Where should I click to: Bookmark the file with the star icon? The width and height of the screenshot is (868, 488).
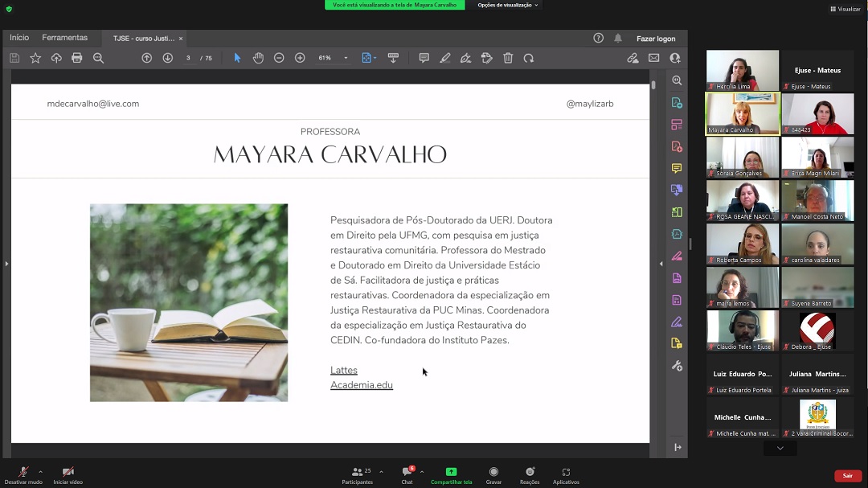click(x=35, y=58)
